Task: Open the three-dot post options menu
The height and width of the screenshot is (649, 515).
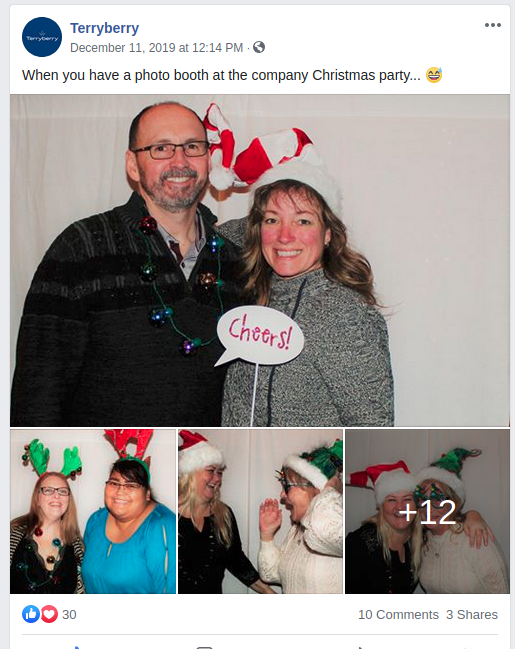Action: coord(493,25)
